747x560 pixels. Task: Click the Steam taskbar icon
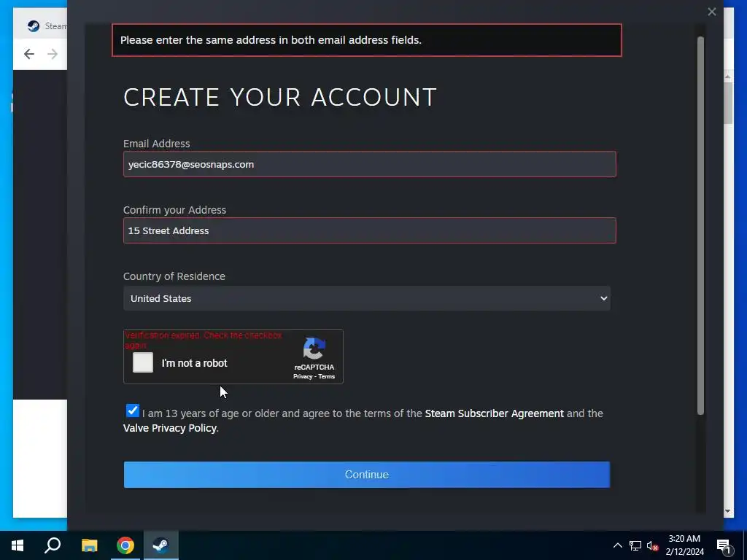161,545
